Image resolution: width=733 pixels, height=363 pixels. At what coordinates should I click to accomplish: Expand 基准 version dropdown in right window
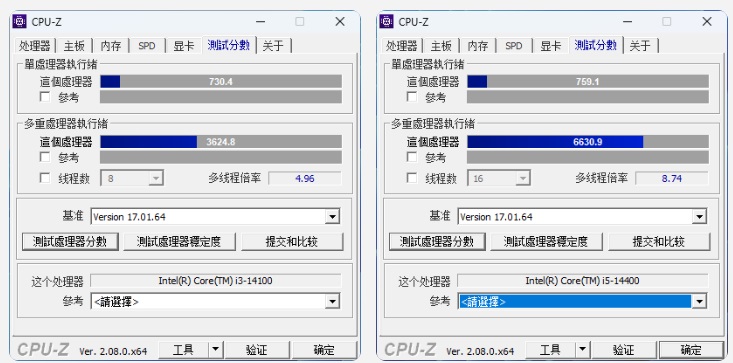(x=699, y=217)
